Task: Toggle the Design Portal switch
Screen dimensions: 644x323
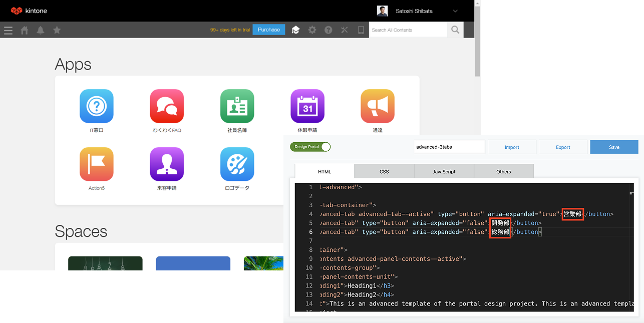Action: [x=310, y=147]
